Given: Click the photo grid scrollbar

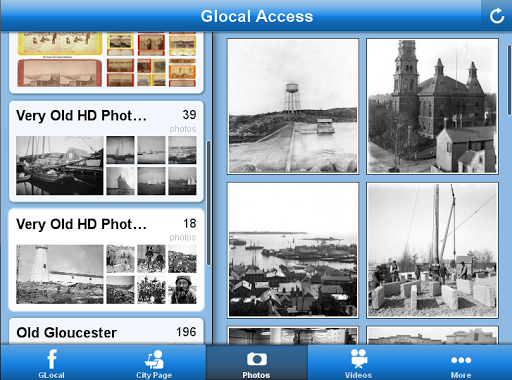Looking at the screenshot, I should [509, 80].
